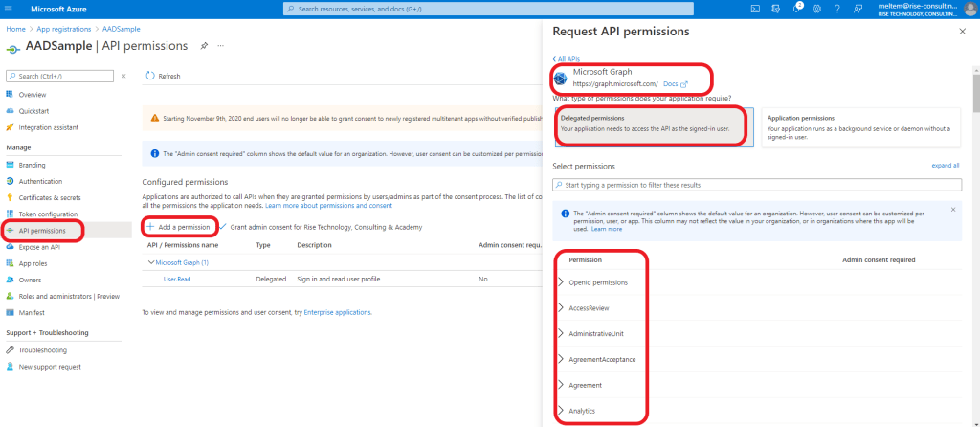Open Cloud Shell from top bar
980x427 pixels.
[x=755, y=9]
